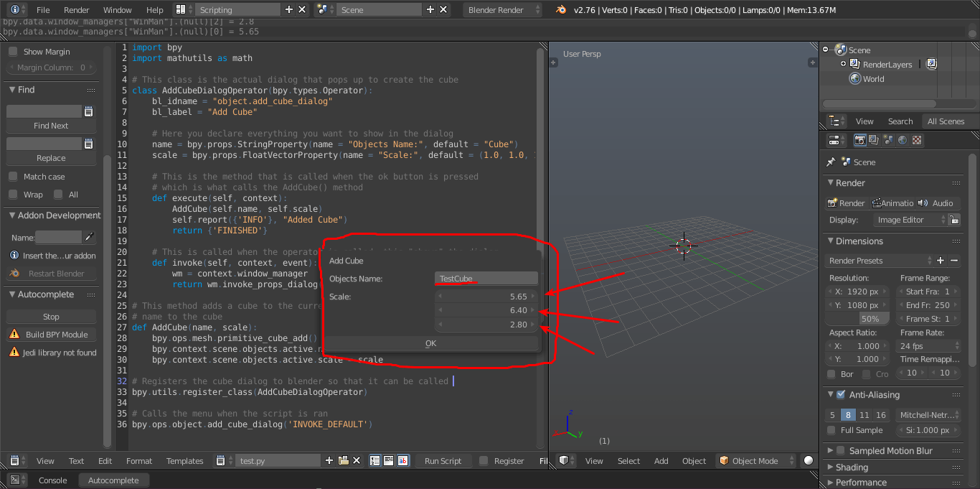Select Render Layers tab icon in Properties
This screenshot has width=980, height=489.
point(874,140)
